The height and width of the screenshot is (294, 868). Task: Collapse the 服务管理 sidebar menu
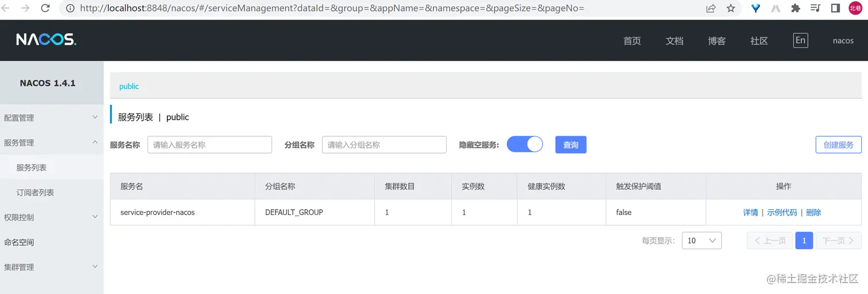52,143
